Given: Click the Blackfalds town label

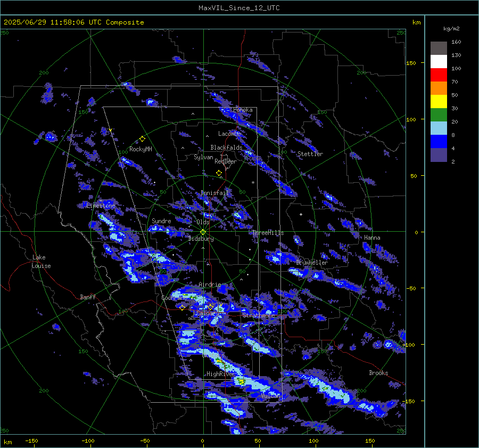Looking at the screenshot, I should 226,148.
